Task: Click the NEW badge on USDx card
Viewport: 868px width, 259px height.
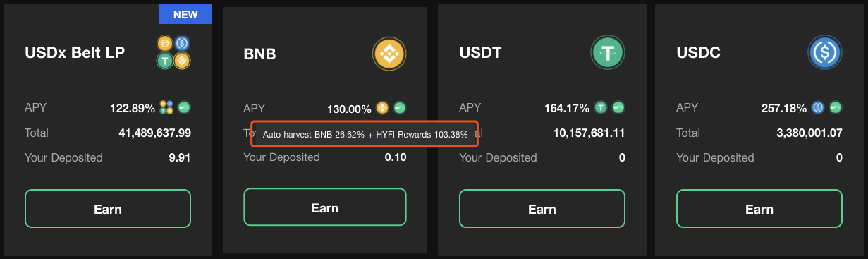Action: (x=186, y=13)
